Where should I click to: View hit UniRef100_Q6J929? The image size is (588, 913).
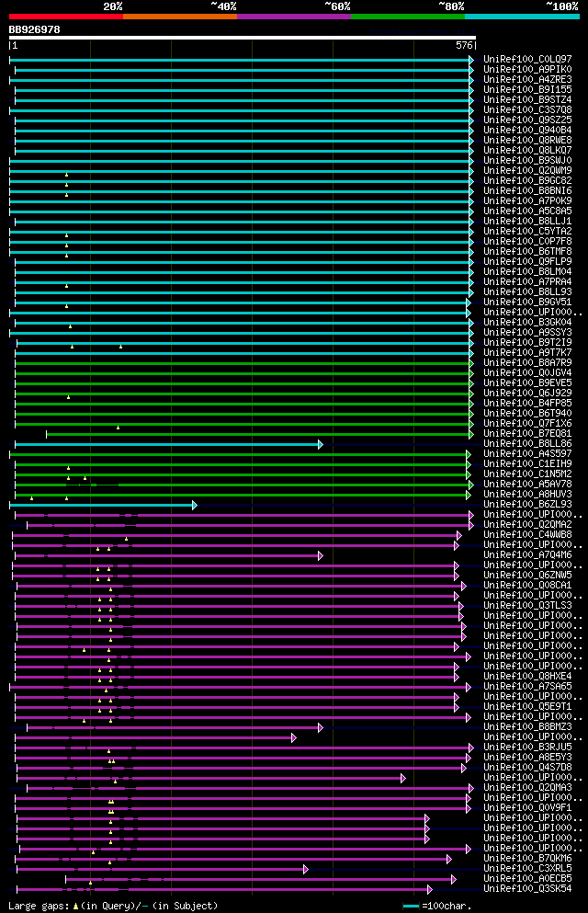click(x=527, y=393)
